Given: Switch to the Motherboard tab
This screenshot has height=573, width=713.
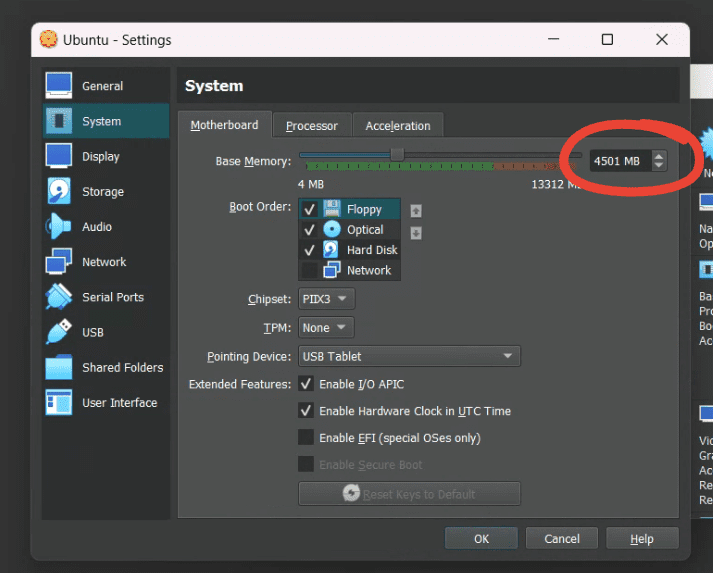Looking at the screenshot, I should tap(225, 125).
